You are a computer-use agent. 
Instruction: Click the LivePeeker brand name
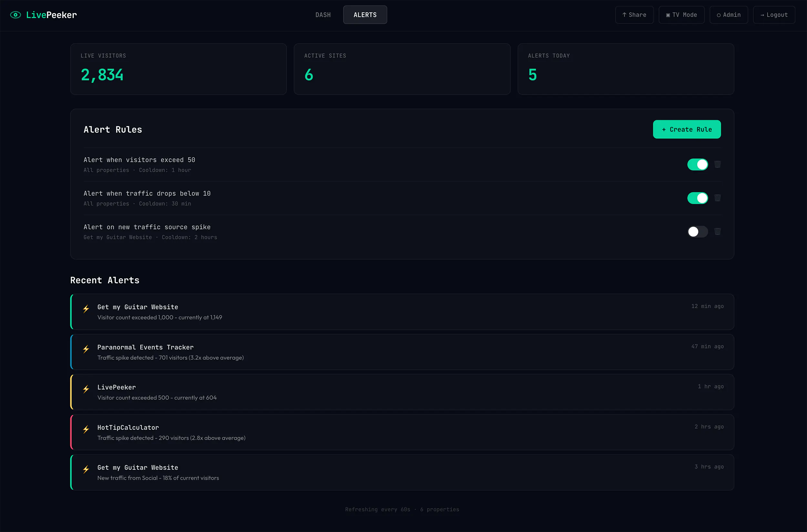(x=52, y=15)
